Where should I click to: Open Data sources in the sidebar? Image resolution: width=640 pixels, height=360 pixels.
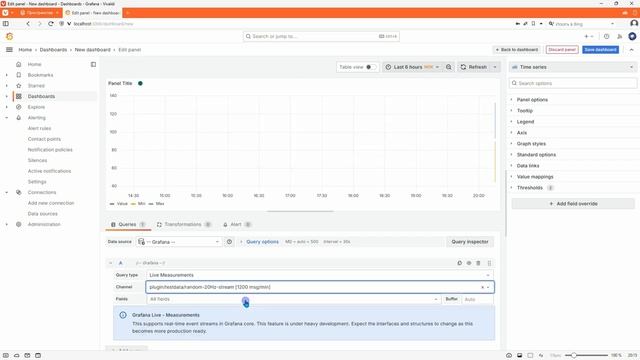coord(42,213)
